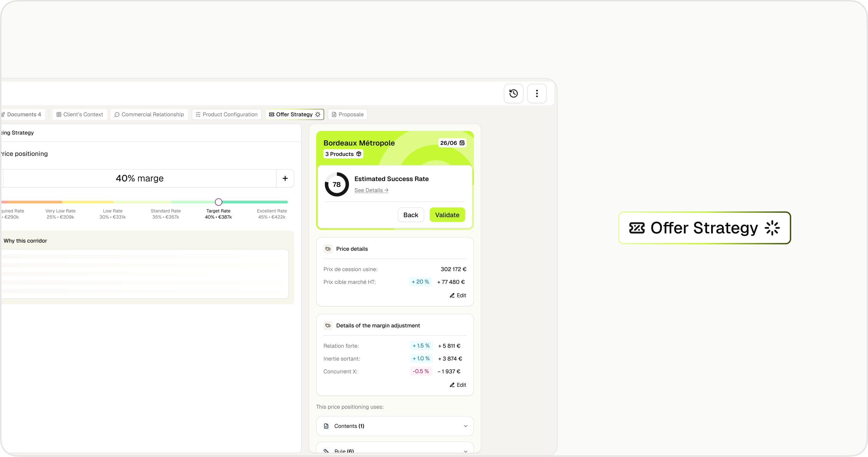The width and height of the screenshot is (868, 457).
Task: Select Very Low Rate 25% marker
Action: pyautogui.click(x=60, y=214)
